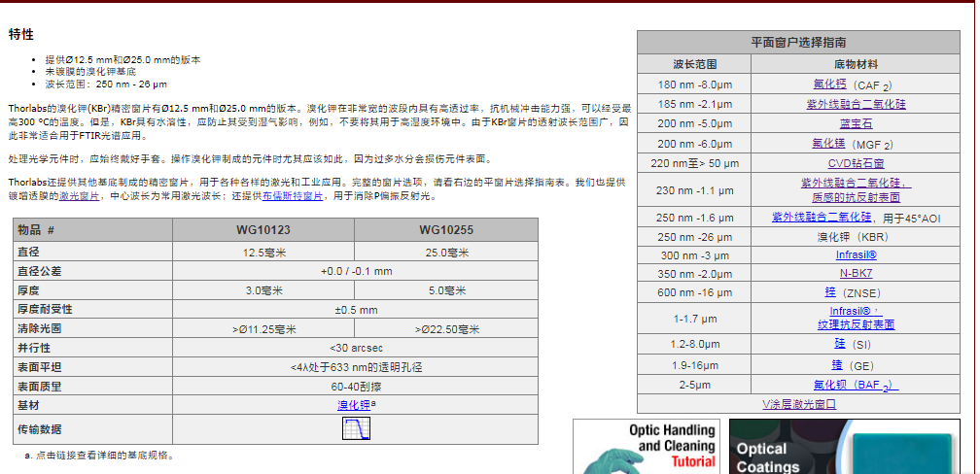Open 紫外线融合二氧化硅 link for 185 nm -2.1μm
980x474 pixels.
856,104
